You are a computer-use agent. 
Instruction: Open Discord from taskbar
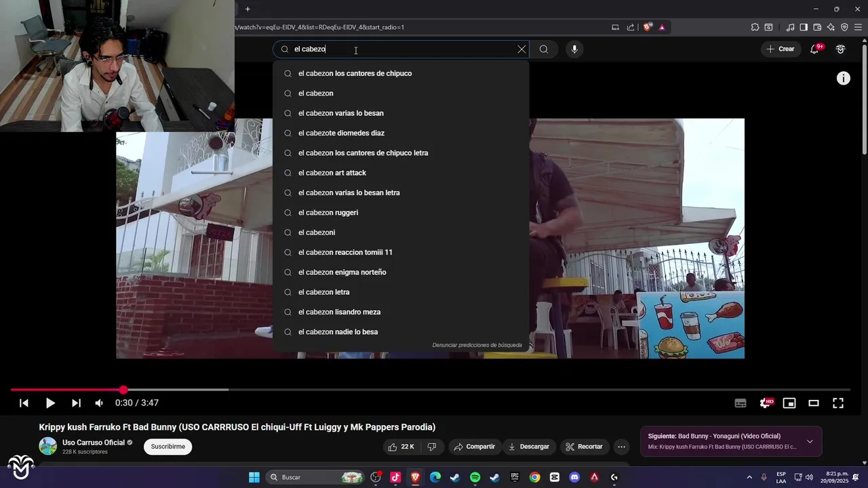click(574, 477)
